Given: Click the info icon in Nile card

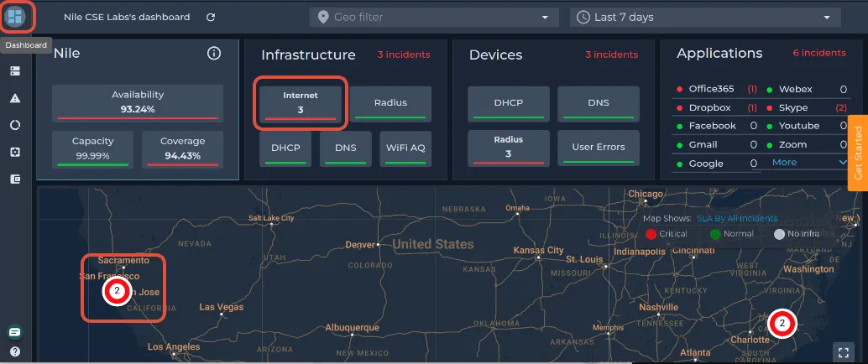Looking at the screenshot, I should pyautogui.click(x=214, y=53).
